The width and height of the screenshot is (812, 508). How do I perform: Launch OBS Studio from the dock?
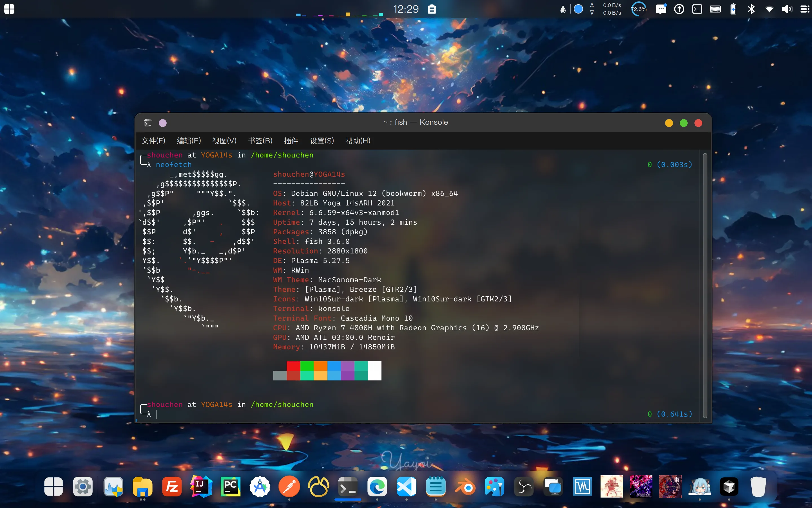tap(524, 487)
